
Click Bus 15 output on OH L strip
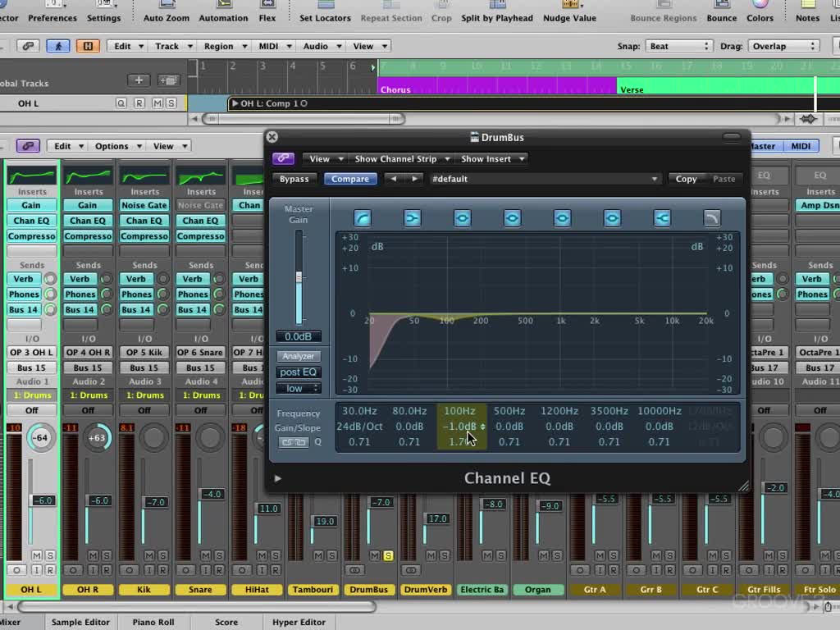[x=31, y=367]
